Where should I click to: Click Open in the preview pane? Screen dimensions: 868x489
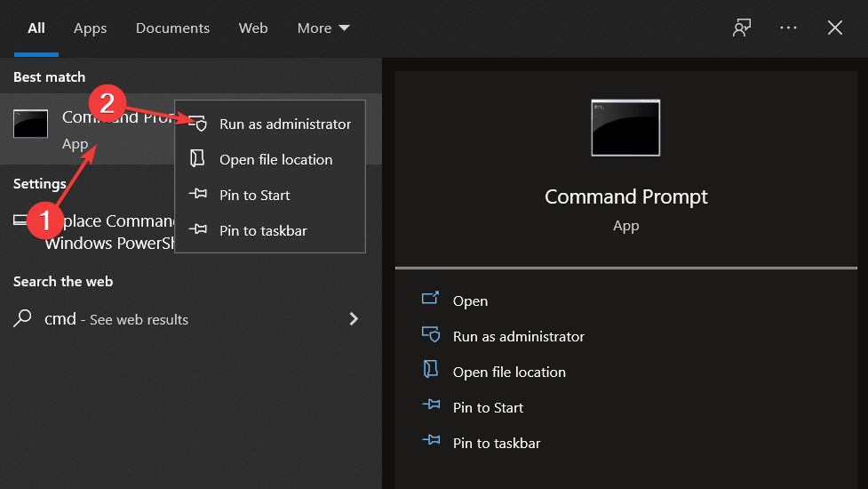click(470, 301)
